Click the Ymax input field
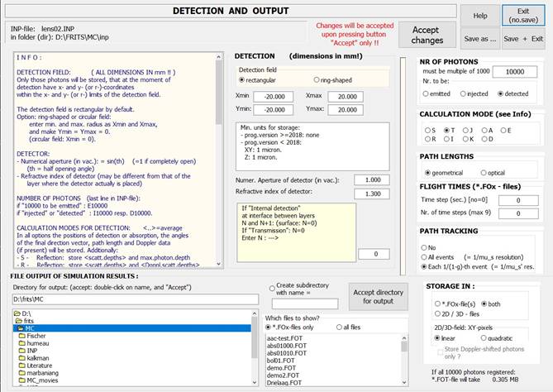Viewport: 553px width, 392px height. pyautogui.click(x=346, y=110)
